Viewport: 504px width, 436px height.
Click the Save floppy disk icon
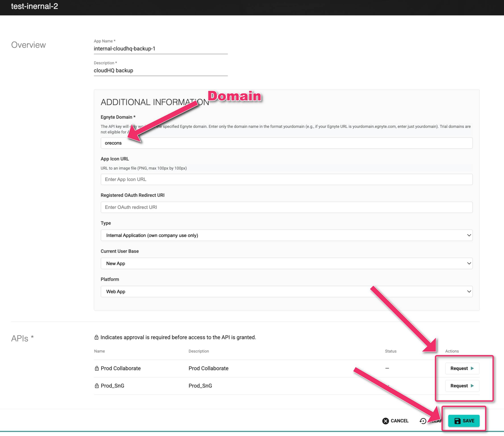click(457, 421)
